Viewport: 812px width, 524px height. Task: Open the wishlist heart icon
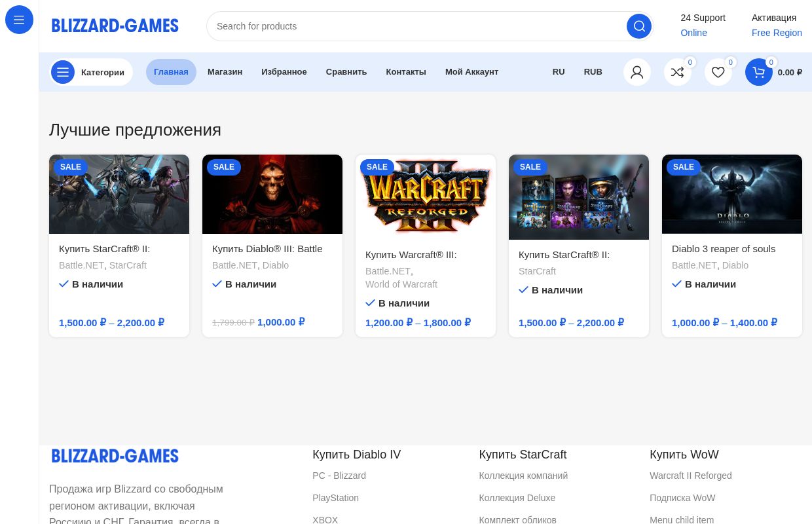718,72
